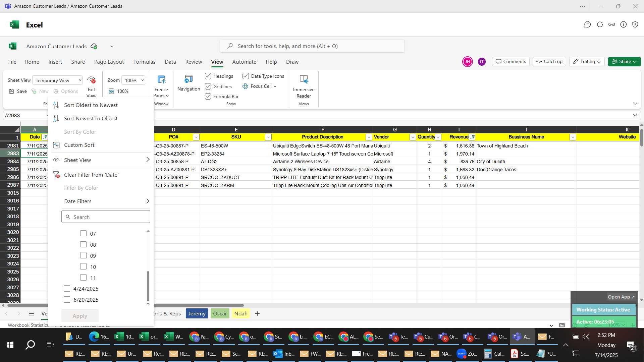Click the Exit View icon
Image resolution: width=644 pixels, height=362 pixels.
91,80
